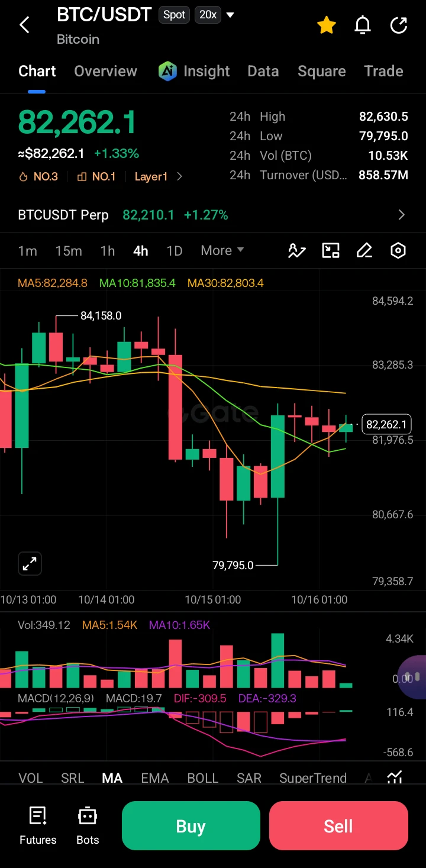Tap the 24h Turnover value 858.57M

383,175
